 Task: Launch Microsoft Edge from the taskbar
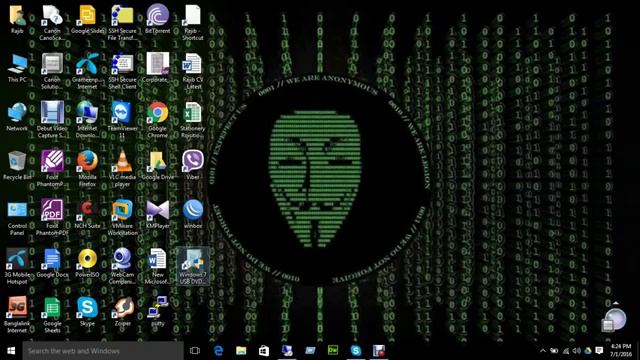[x=218, y=351]
